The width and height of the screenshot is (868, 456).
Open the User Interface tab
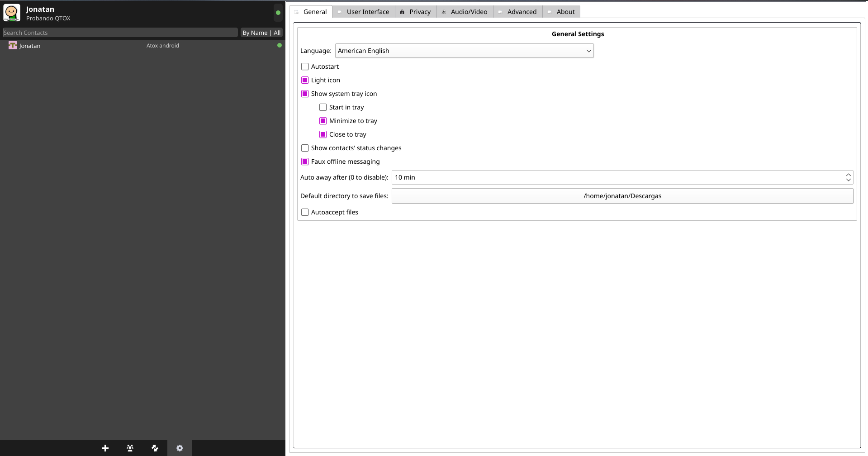pos(367,12)
